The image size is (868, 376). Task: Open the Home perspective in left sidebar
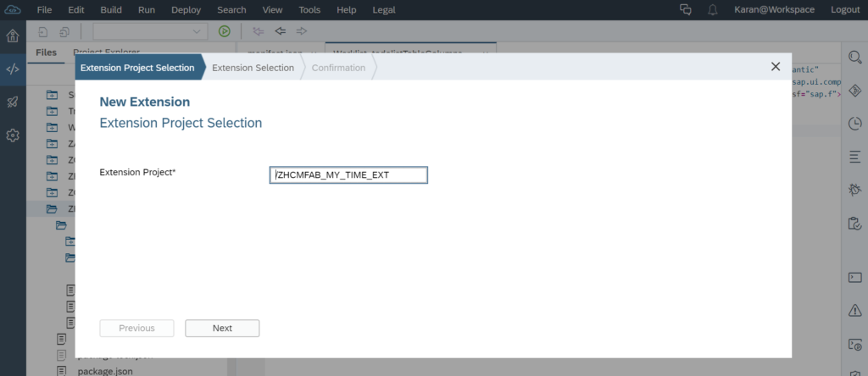pos(13,36)
